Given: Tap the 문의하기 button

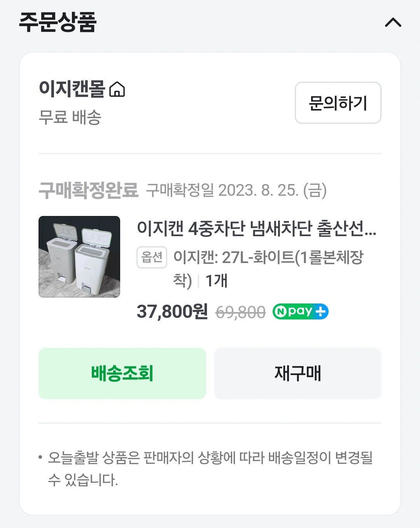Looking at the screenshot, I should coord(338,103).
